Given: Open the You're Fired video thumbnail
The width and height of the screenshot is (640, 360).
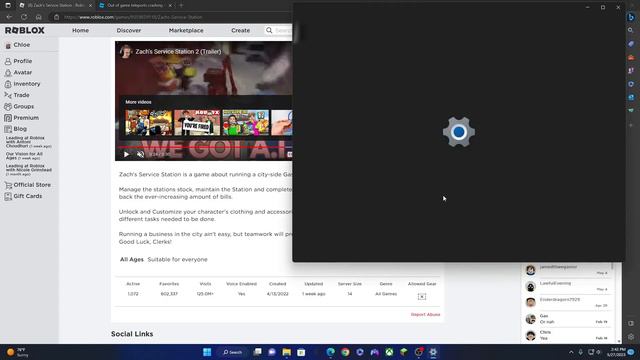Looking at the screenshot, I should click(x=197, y=122).
